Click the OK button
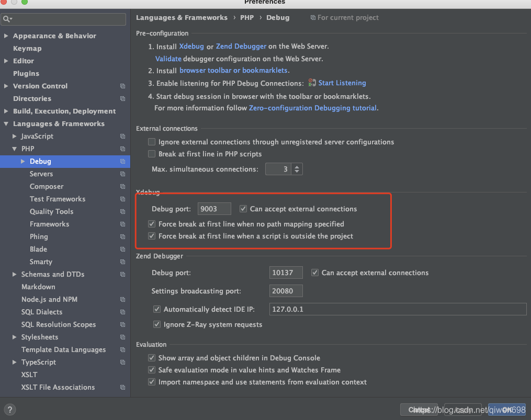 [507, 410]
